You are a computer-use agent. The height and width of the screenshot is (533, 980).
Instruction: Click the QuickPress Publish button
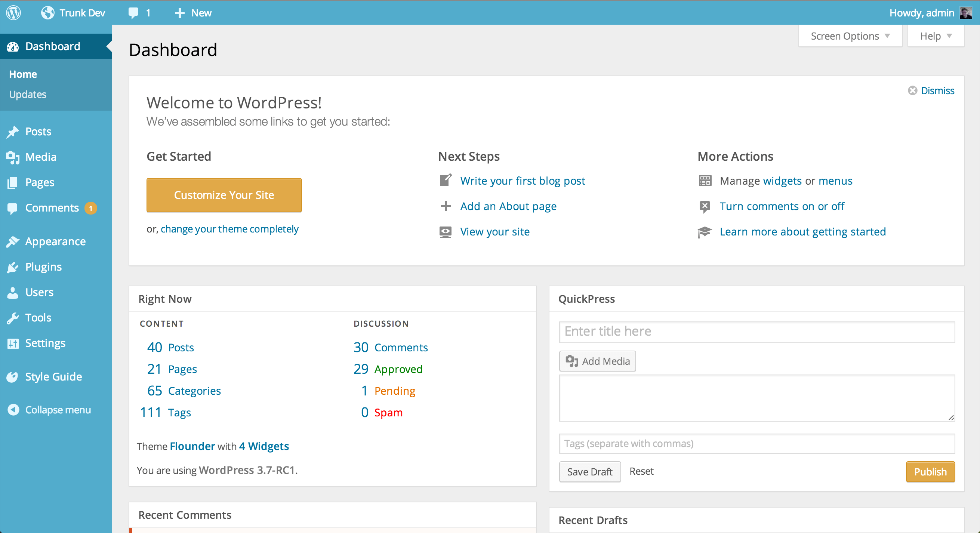930,471
